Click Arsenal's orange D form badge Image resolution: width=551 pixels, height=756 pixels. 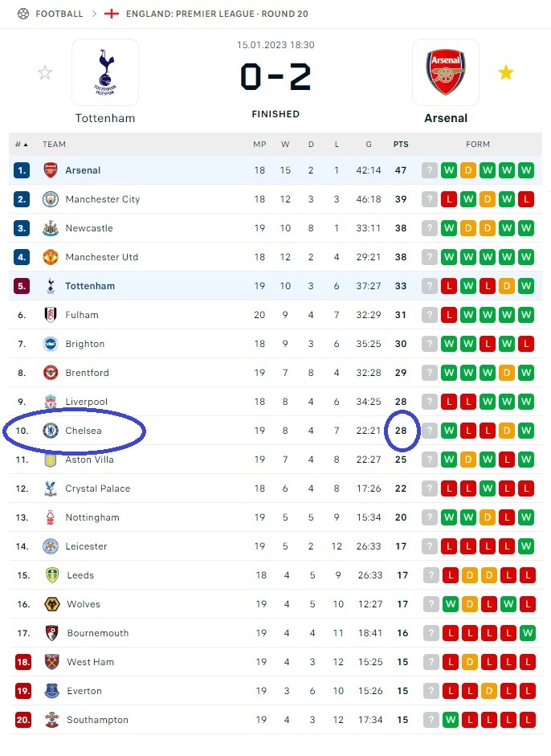(468, 170)
